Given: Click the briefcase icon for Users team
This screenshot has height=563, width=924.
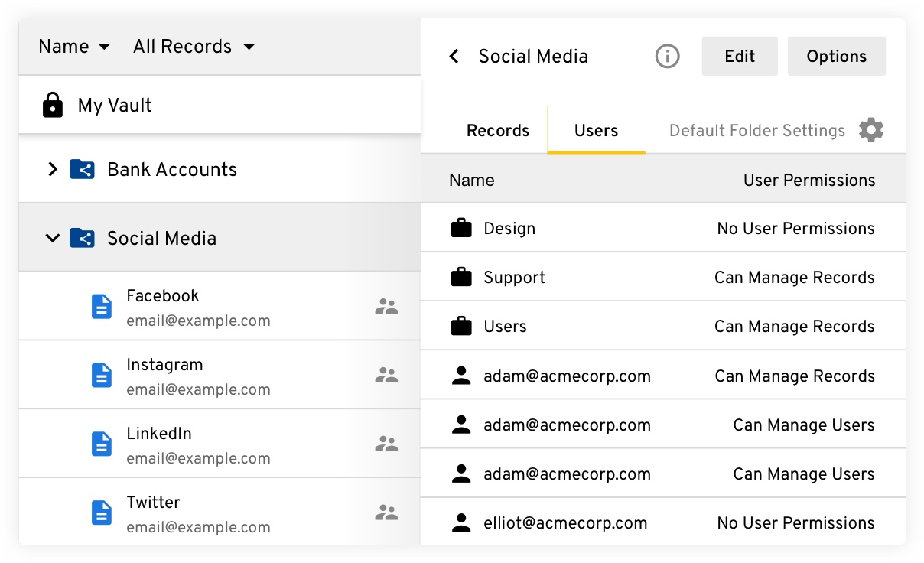Looking at the screenshot, I should (x=461, y=326).
